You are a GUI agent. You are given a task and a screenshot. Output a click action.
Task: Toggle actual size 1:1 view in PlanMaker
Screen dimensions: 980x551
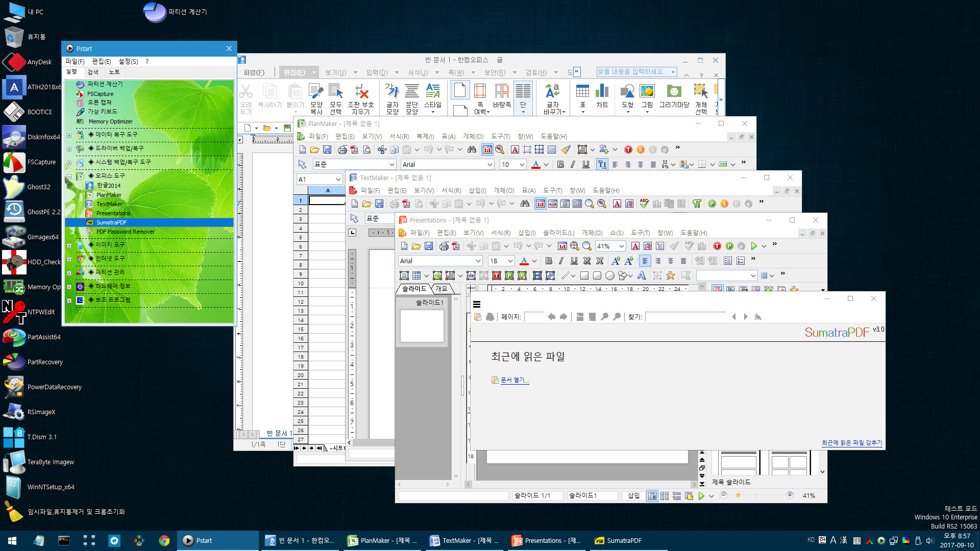click(x=487, y=149)
